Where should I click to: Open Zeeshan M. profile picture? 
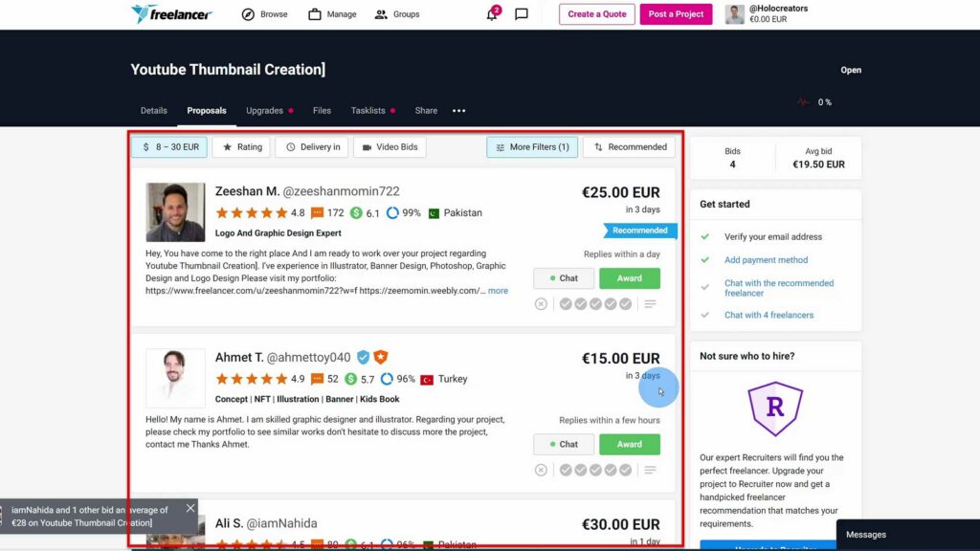pos(175,211)
